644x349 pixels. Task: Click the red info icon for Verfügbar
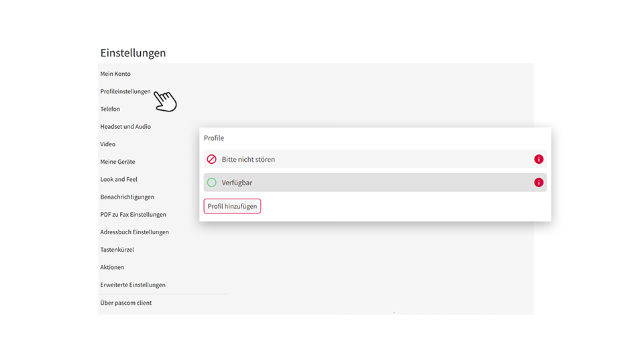click(x=539, y=183)
